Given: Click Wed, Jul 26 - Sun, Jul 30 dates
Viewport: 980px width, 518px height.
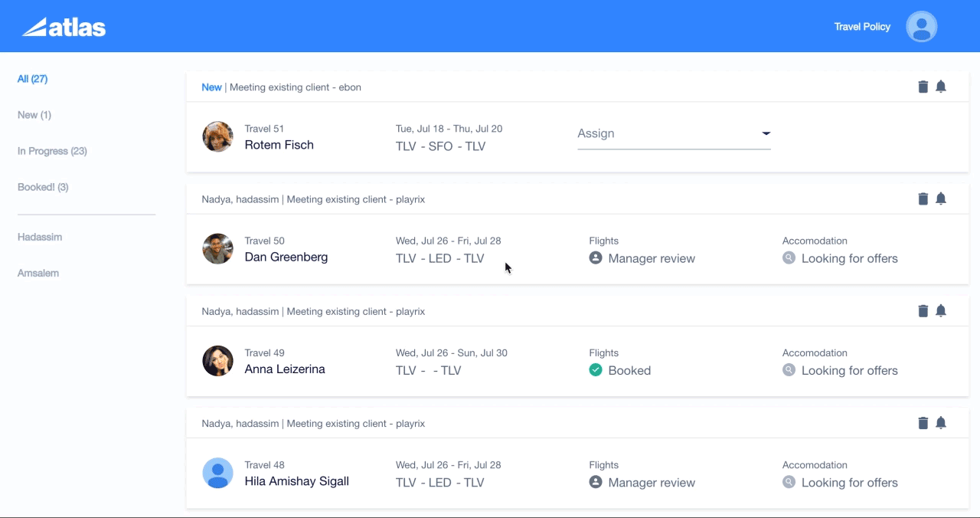Looking at the screenshot, I should tap(451, 352).
